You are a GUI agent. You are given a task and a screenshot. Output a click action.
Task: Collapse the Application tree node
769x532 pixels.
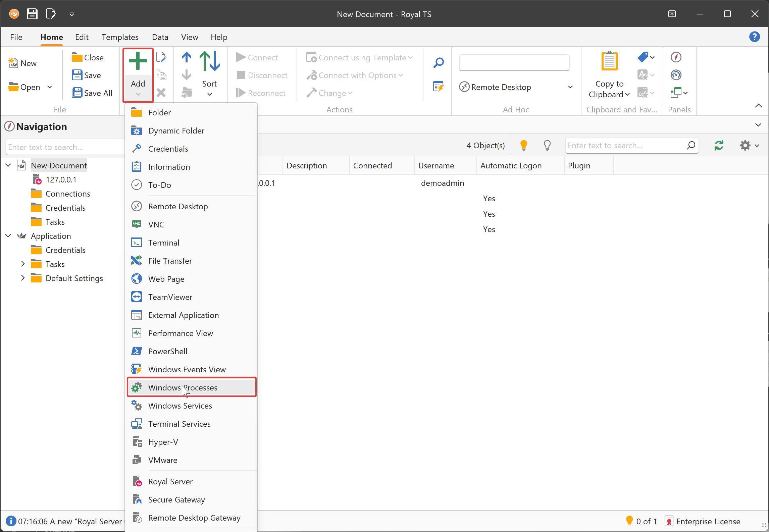coord(8,235)
